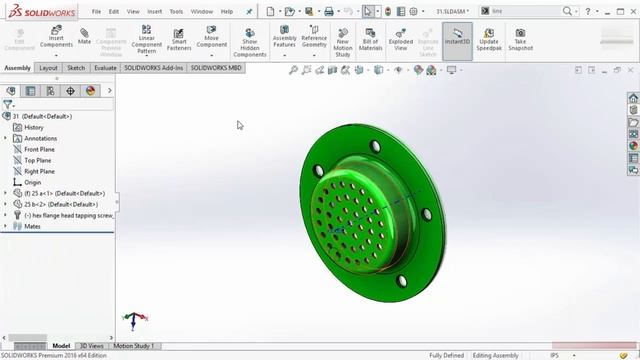This screenshot has height=360, width=640.
Task: Open the Tools menu
Action: click(x=176, y=11)
